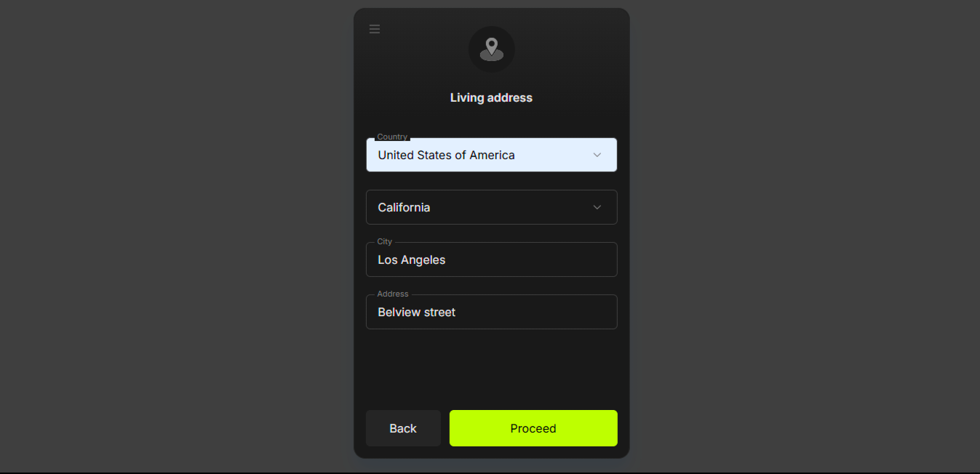The image size is (980, 474).
Task: Open the Country dropdown showing United States
Action: coord(492,155)
